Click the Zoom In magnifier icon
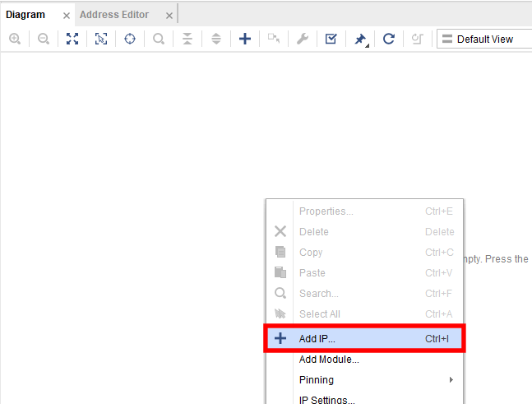The image size is (532, 404). coord(15,39)
